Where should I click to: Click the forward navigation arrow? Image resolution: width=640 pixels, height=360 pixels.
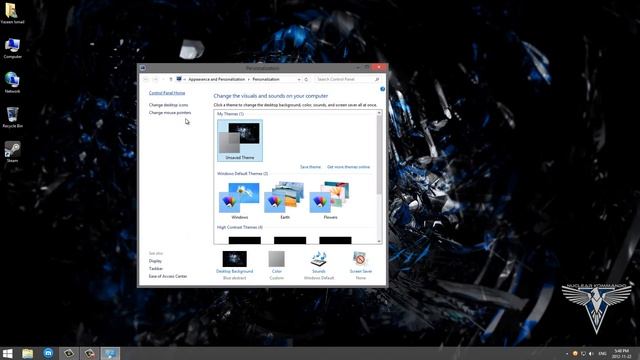(155, 79)
